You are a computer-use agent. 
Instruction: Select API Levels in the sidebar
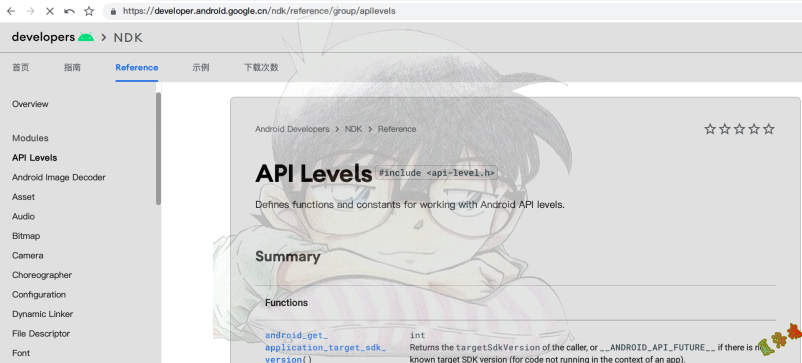34,157
